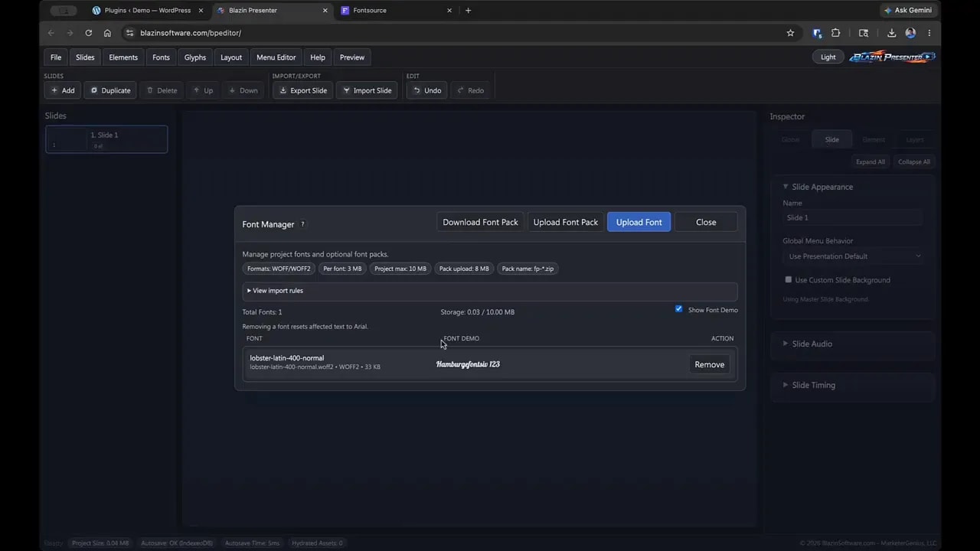Screen dimensions: 980x551
Task: Open the Fonts menu
Action: pyautogui.click(x=161, y=57)
